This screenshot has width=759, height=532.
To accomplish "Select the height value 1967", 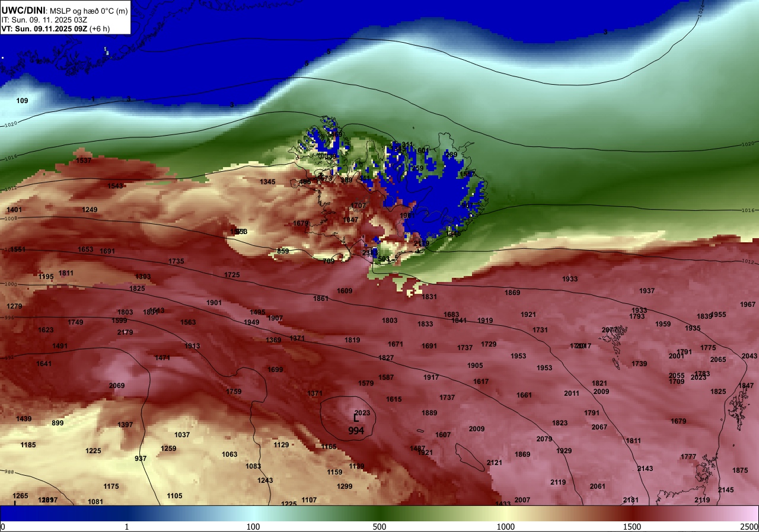I will [x=748, y=305].
